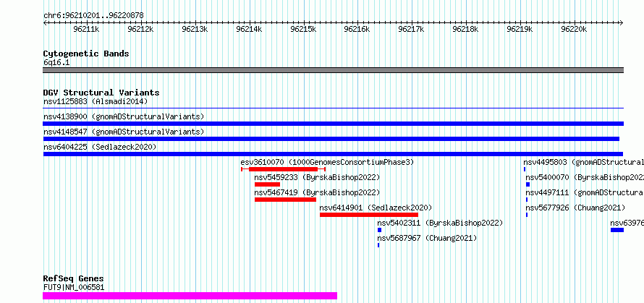644x303 pixels.
Task: Select the 6q16.1 band label
Action: pyautogui.click(x=56, y=62)
